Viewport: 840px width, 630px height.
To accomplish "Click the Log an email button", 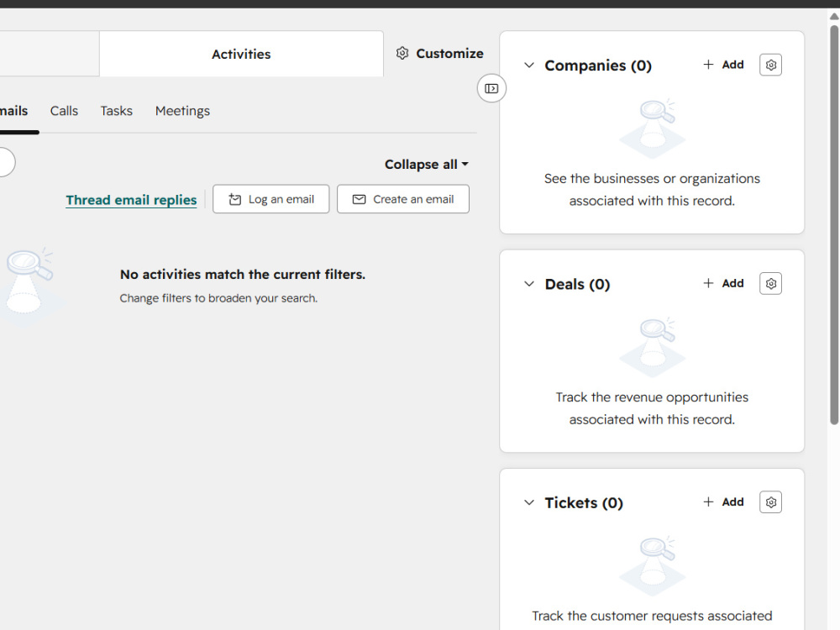I will (x=271, y=199).
